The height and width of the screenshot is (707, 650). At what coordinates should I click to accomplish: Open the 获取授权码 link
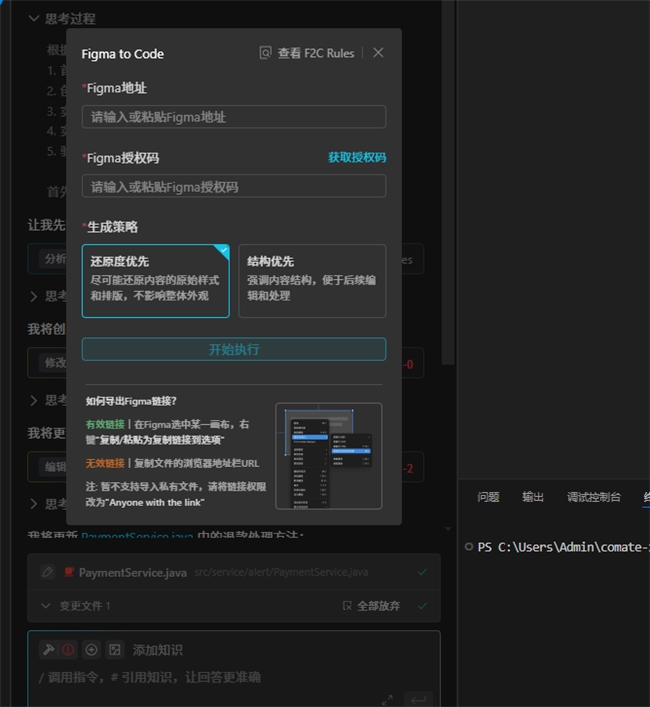click(x=357, y=157)
